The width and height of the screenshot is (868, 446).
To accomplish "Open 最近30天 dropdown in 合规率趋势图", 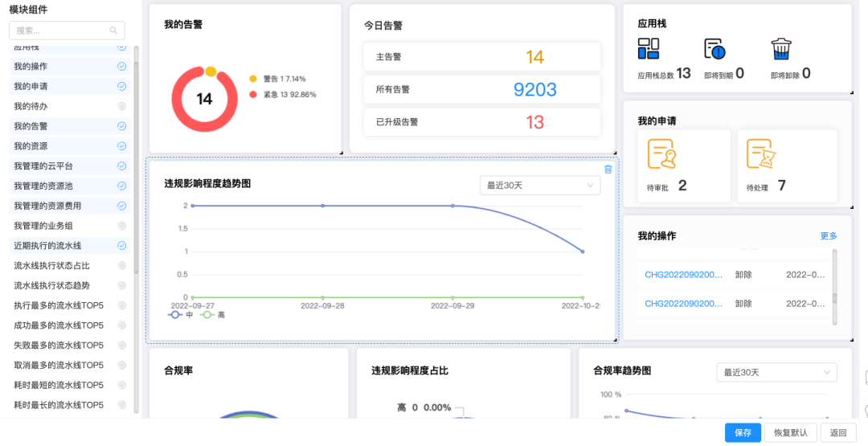I will [x=776, y=372].
